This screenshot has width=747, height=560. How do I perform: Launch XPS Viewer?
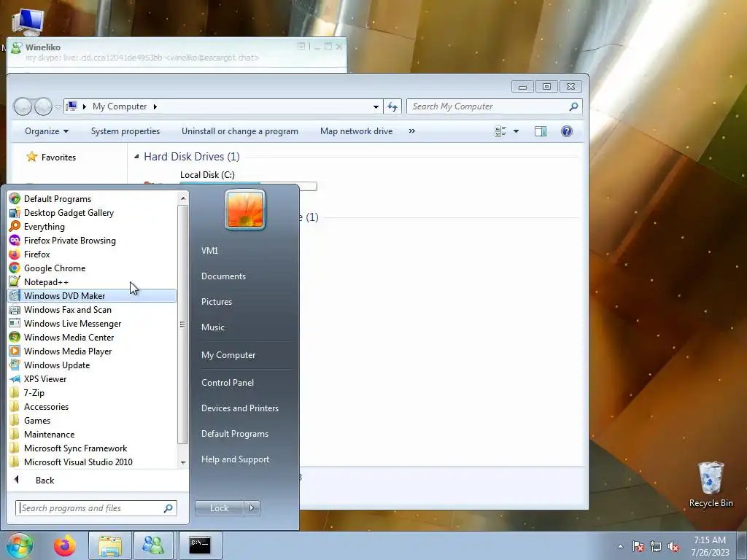(92, 379)
